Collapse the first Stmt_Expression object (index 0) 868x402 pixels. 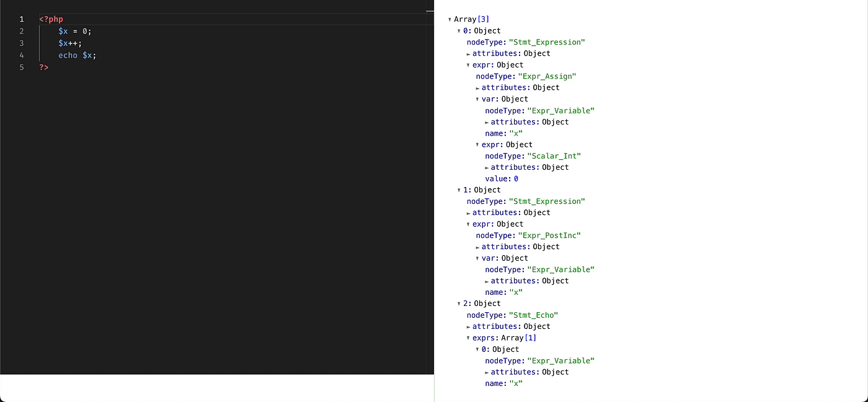(x=458, y=30)
